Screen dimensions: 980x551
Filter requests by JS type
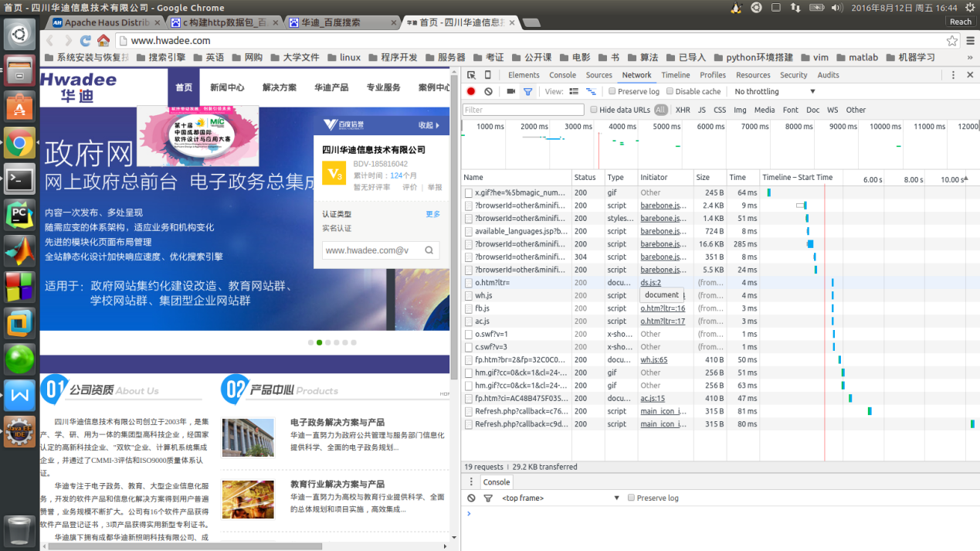pos(702,110)
